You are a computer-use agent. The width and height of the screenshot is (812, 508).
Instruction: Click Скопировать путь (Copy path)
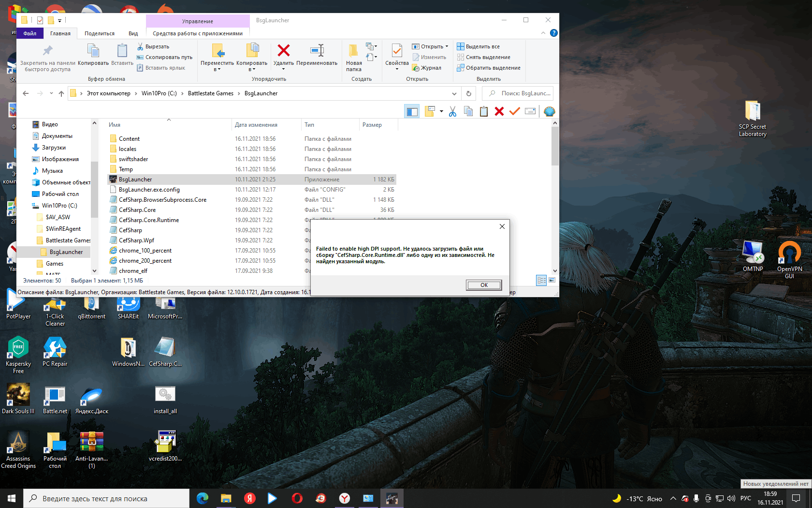coord(164,57)
